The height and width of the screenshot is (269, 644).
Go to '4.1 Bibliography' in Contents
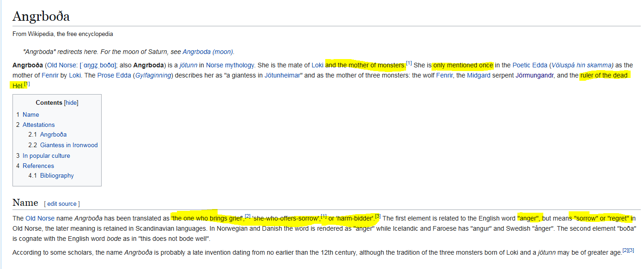click(51, 176)
